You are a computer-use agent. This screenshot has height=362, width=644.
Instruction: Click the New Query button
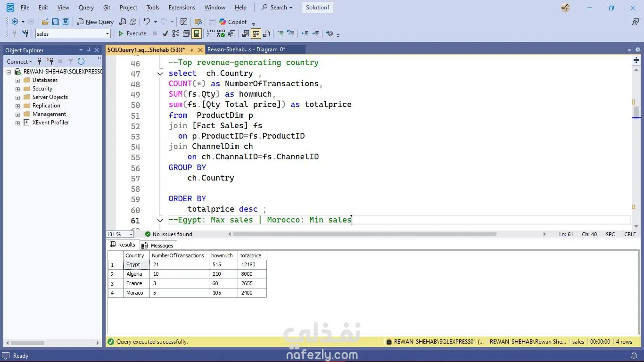[x=95, y=22]
